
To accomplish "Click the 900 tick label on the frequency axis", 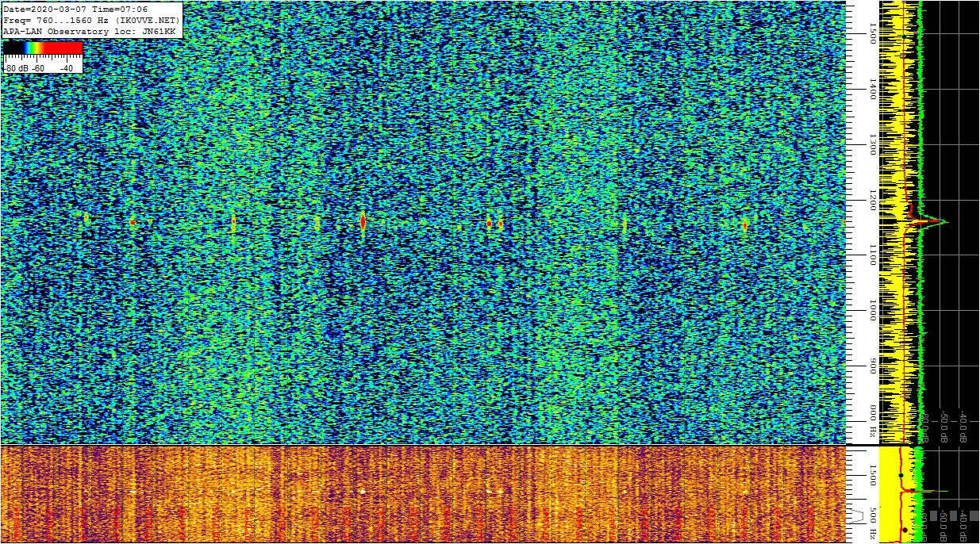I will 873,366.
